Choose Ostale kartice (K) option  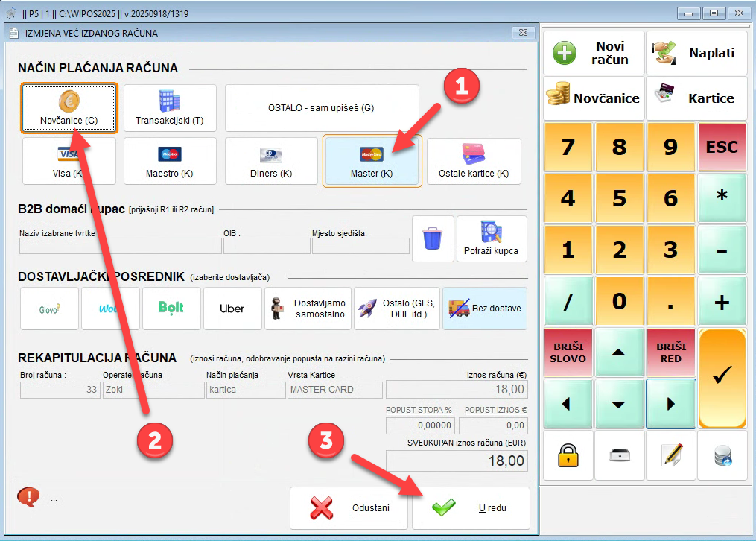[474, 161]
